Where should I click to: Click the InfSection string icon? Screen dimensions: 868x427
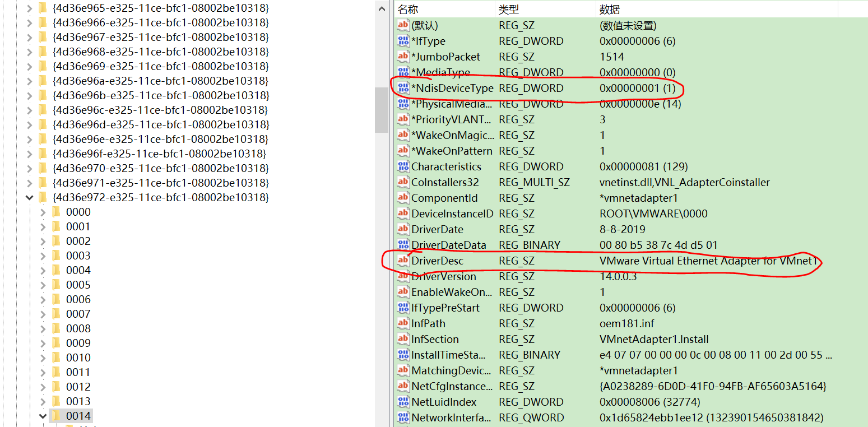[x=403, y=339]
